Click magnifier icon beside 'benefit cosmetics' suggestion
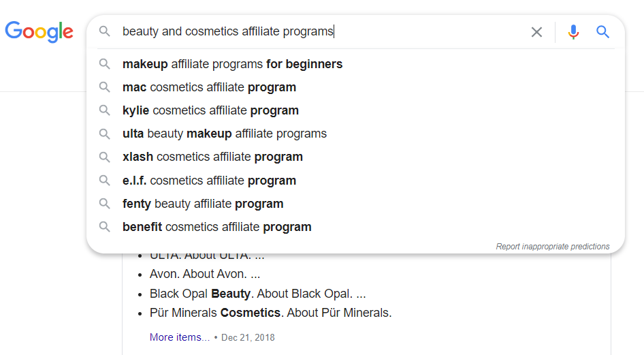Screen dimensions: 644x355 tap(105, 227)
